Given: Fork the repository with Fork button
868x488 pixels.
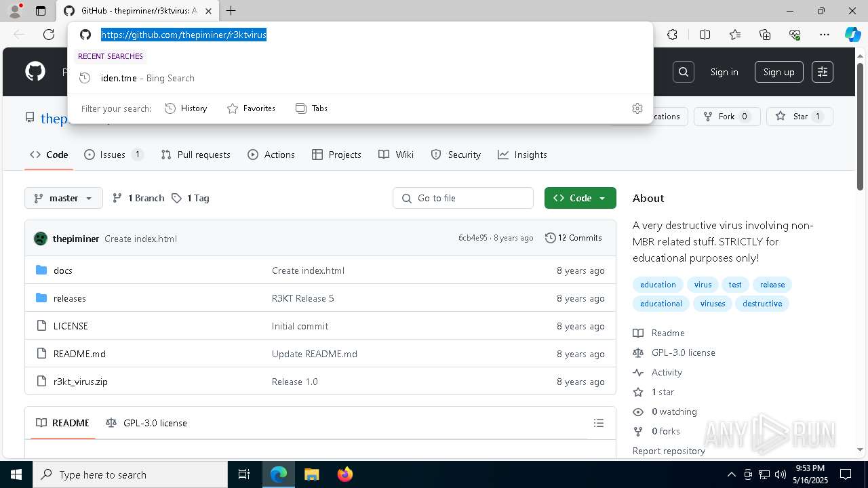Looking at the screenshot, I should 727,117.
